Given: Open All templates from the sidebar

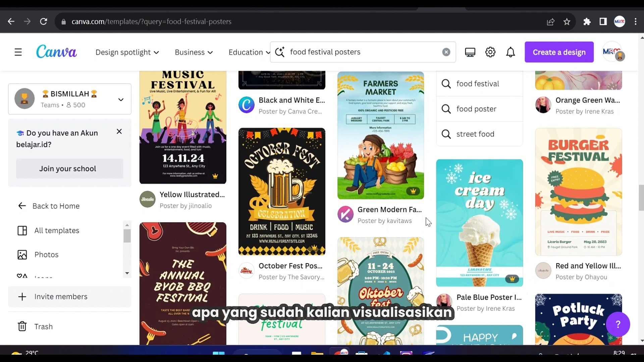Looking at the screenshot, I should pos(56,230).
